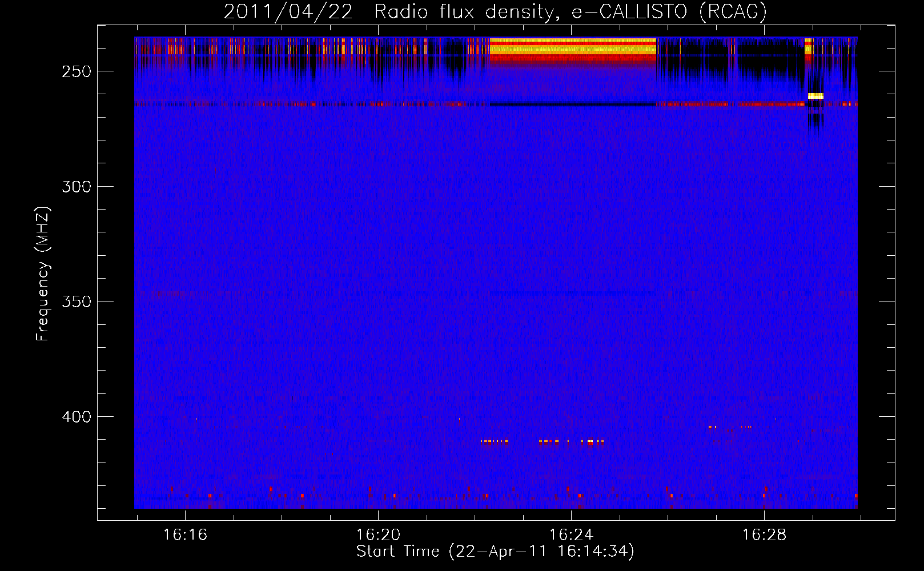Click the 400 frequency tick label
Screen dimensions: 924x571
tap(77, 417)
